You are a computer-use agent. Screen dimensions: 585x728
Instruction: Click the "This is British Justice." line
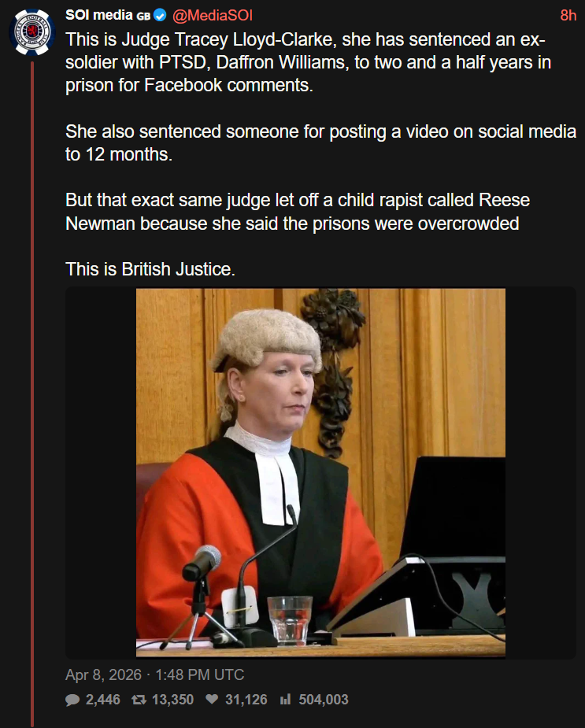(x=150, y=269)
